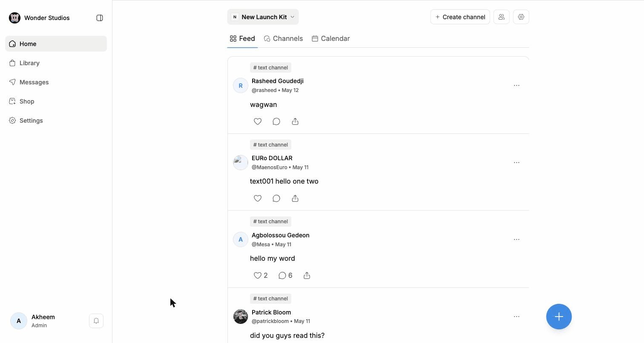Open the members icon button
This screenshot has width=644, height=343.
click(501, 17)
